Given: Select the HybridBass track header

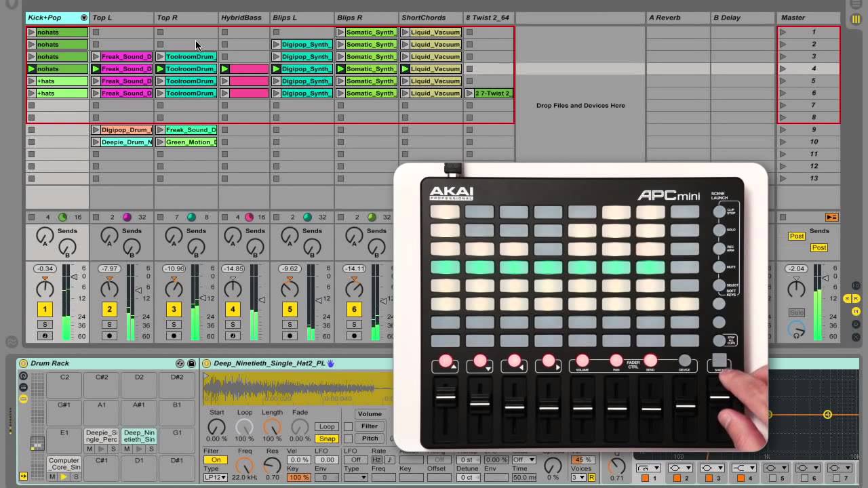Looking at the screenshot, I should (243, 18).
